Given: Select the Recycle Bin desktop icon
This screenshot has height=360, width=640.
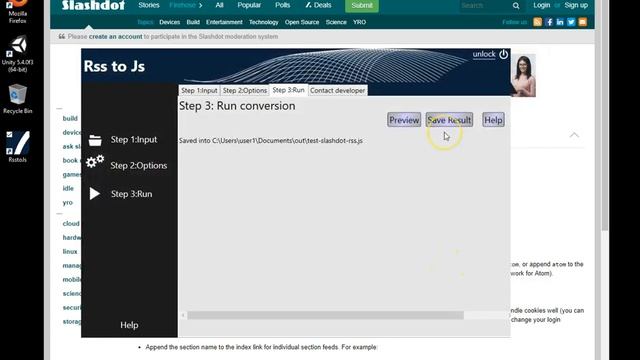Looking at the screenshot, I should pyautogui.click(x=18, y=99).
